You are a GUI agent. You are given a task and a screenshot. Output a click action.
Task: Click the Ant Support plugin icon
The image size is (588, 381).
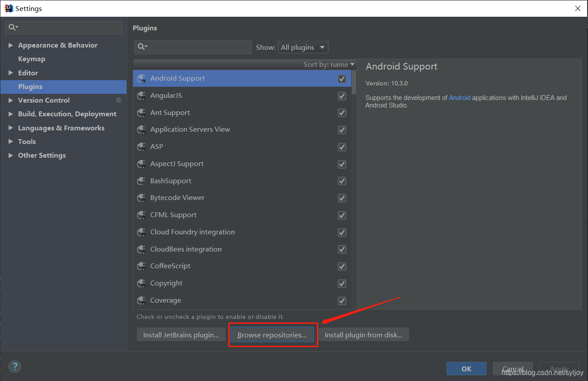coord(141,113)
